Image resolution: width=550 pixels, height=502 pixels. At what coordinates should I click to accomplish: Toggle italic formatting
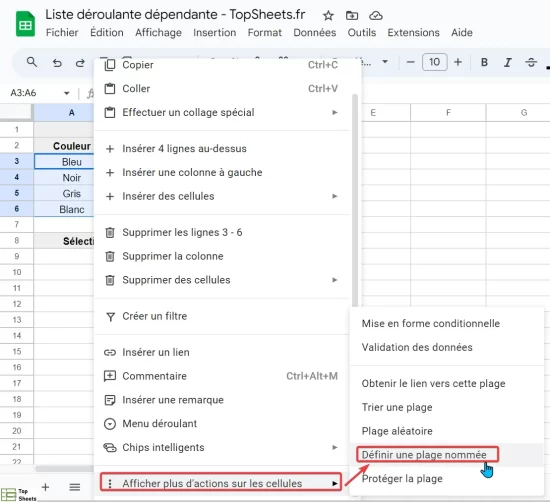(x=507, y=62)
